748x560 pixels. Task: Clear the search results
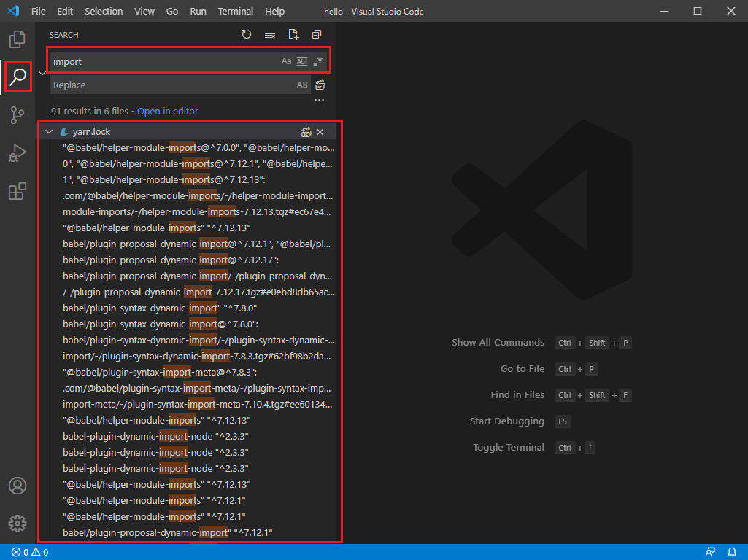coord(270,34)
